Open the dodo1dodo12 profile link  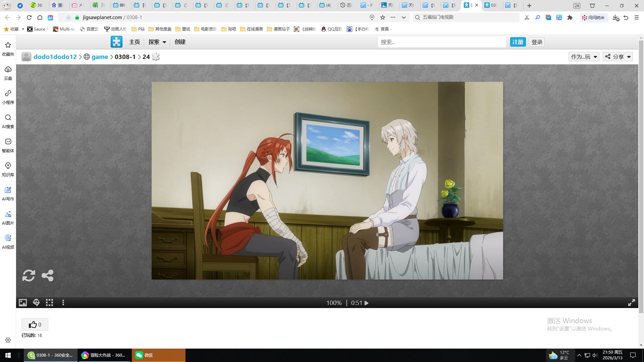55,57
